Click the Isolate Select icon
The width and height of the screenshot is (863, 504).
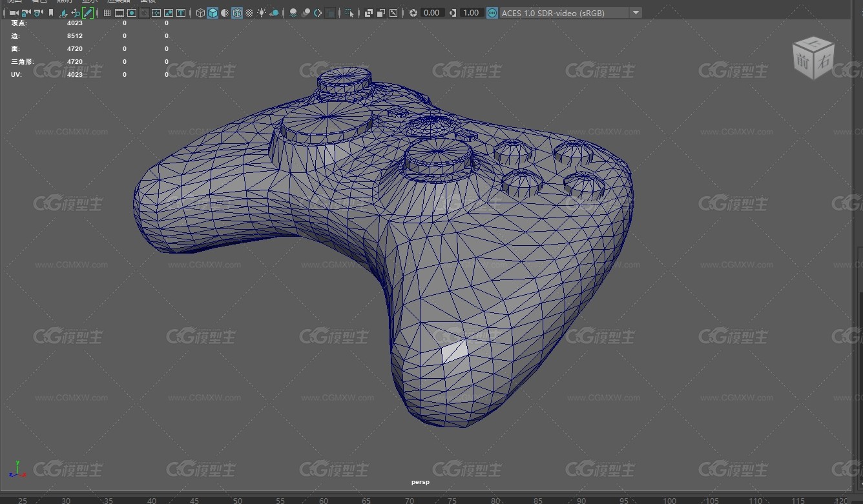(349, 13)
